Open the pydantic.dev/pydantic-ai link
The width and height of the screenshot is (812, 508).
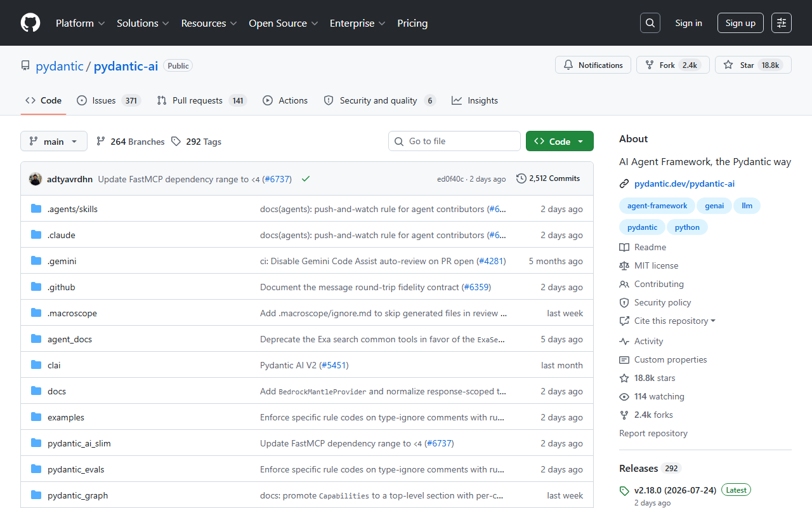(684, 184)
